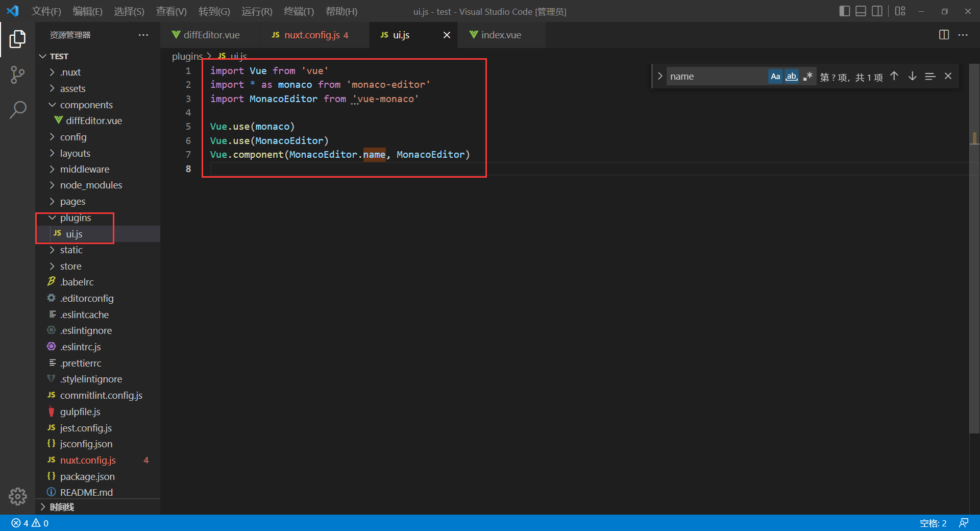
Task: Open the Manage gear menu
Action: pyautogui.click(x=17, y=496)
